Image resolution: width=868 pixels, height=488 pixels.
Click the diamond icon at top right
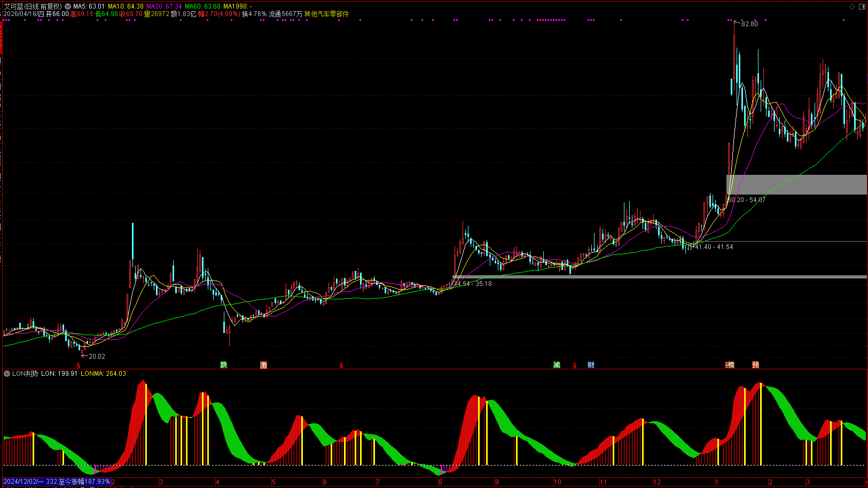click(x=853, y=6)
